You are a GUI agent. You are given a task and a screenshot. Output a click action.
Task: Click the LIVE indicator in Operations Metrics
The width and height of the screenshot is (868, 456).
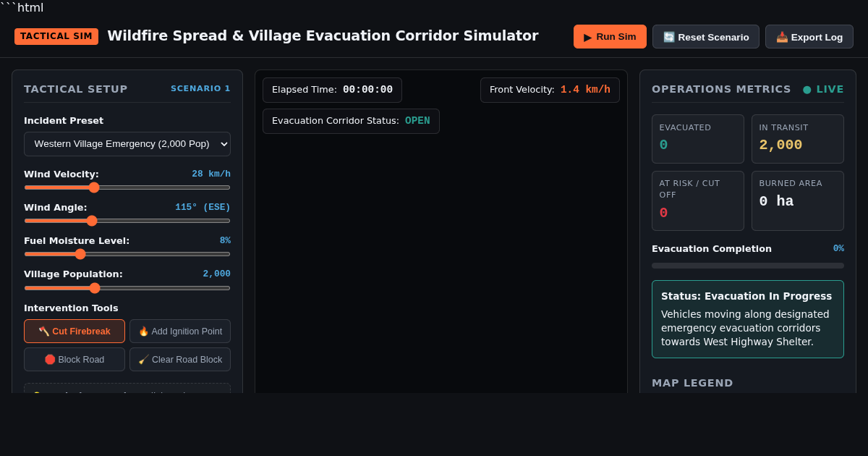823,89
